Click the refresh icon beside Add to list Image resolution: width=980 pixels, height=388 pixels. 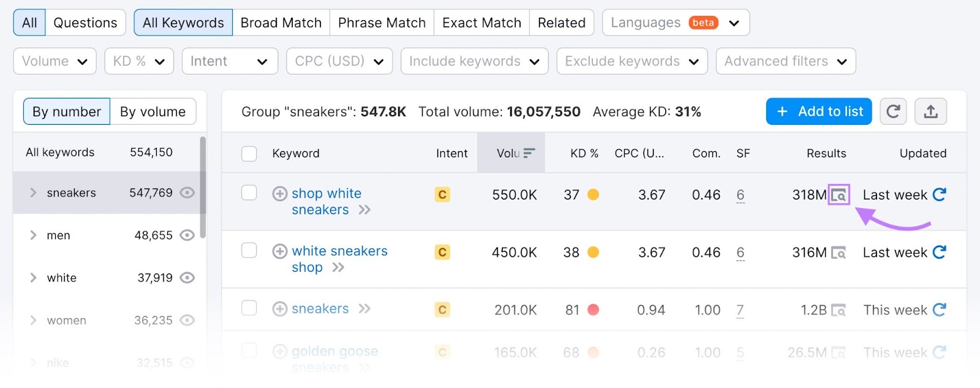pyautogui.click(x=893, y=111)
